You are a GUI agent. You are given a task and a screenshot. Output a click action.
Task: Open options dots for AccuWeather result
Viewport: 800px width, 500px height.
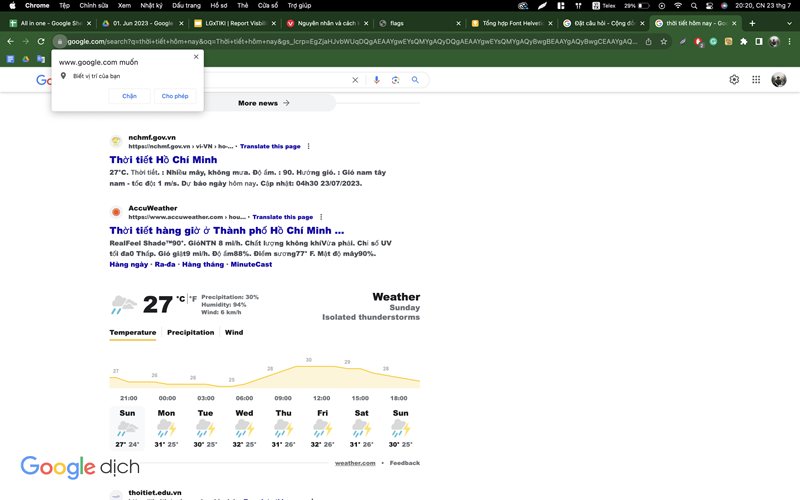pos(321,217)
